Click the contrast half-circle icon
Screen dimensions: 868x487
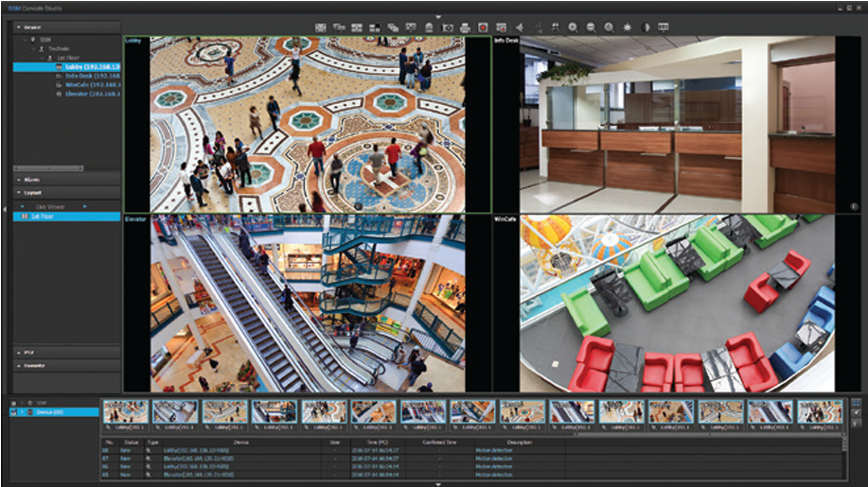[646, 27]
